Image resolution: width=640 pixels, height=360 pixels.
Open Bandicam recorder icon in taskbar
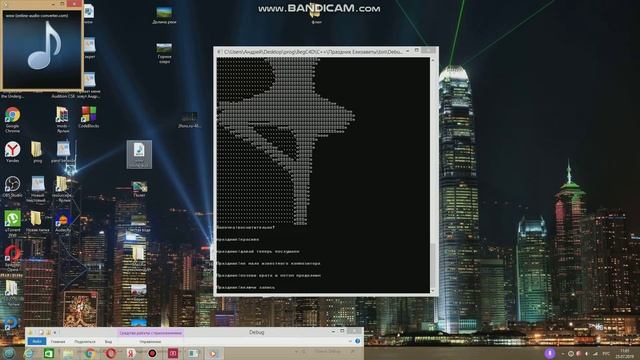(152, 353)
